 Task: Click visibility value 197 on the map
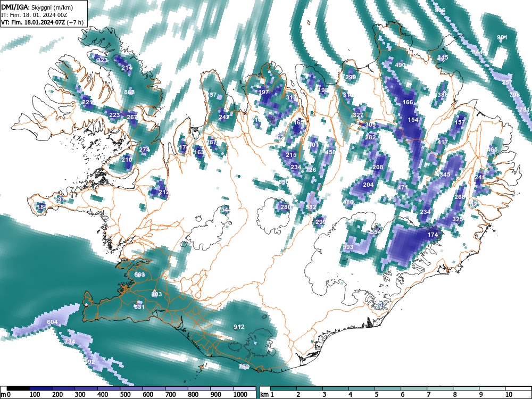264,92
